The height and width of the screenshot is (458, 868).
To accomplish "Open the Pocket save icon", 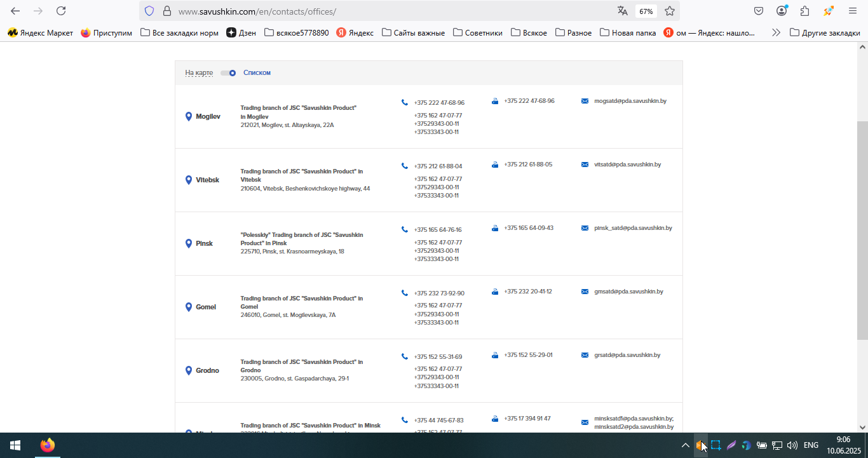I will tap(759, 11).
